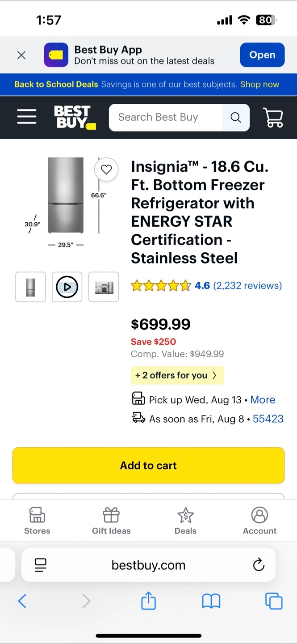Open the shopping cart
This screenshot has height=644, width=297.
273,118
